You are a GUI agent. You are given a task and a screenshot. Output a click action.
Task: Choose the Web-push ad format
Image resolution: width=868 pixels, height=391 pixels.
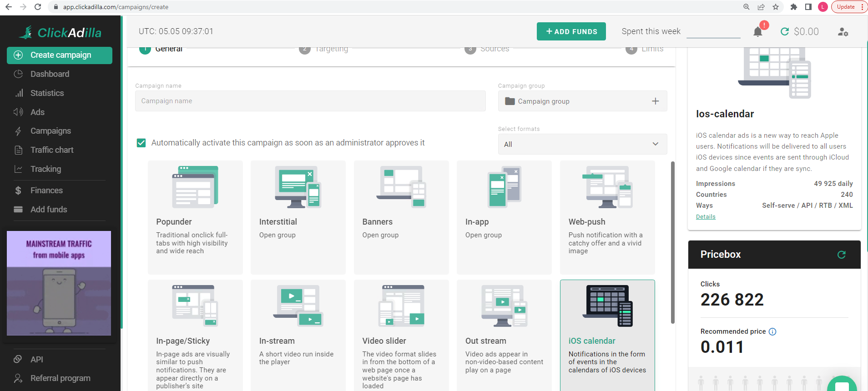pos(607,217)
